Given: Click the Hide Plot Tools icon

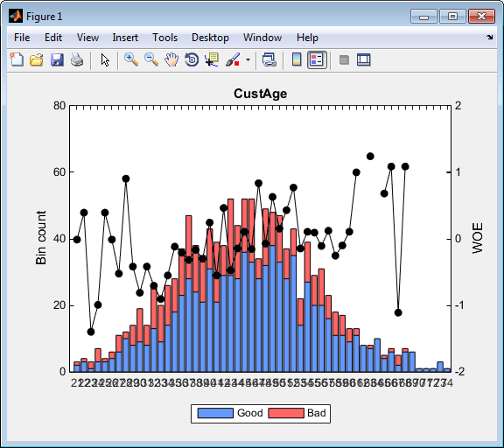Looking at the screenshot, I should (344, 59).
